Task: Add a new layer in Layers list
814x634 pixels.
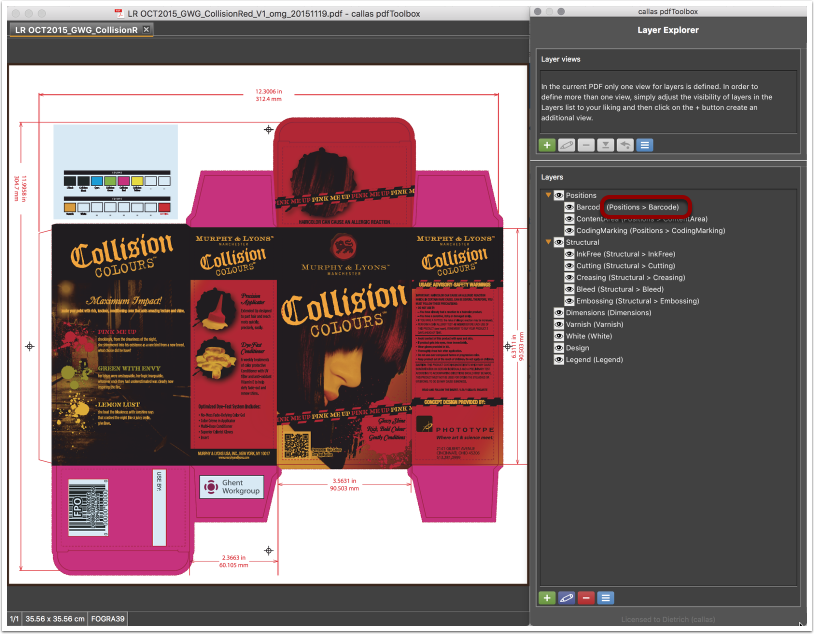Action: (547, 598)
